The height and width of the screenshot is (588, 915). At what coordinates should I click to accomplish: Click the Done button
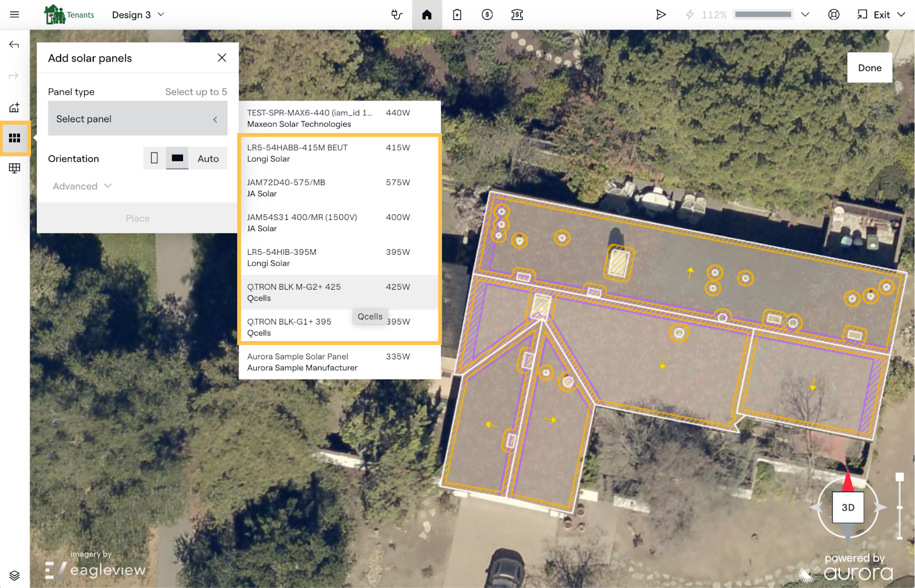click(x=869, y=67)
